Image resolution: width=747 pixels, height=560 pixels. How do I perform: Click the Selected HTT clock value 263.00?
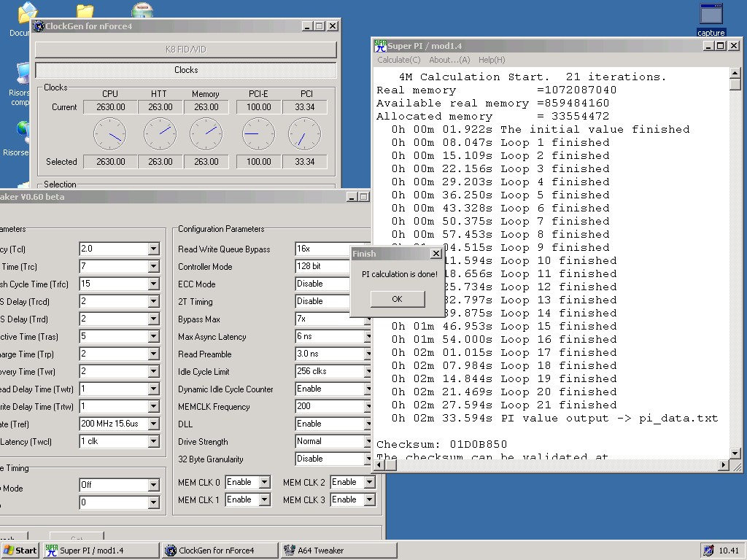tap(160, 162)
